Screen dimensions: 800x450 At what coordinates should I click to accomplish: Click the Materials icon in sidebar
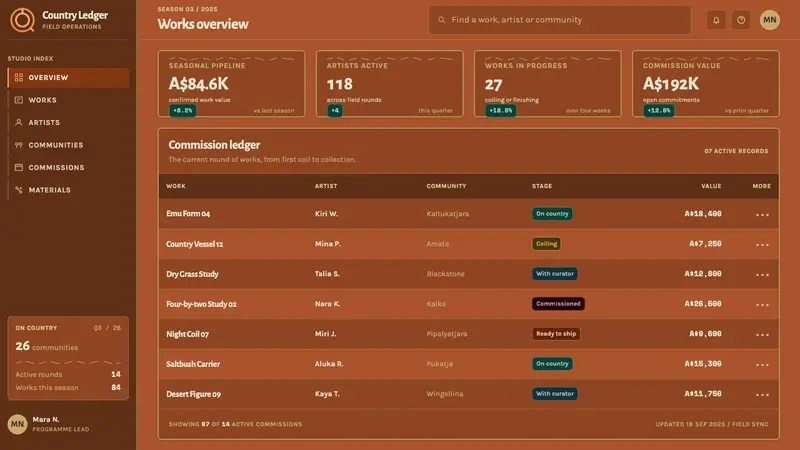(x=19, y=190)
